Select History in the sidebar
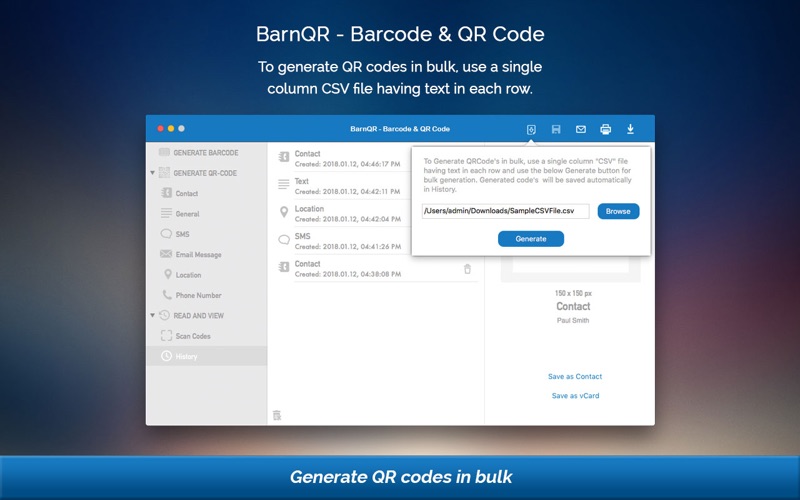This screenshot has height=500, width=800. click(206, 356)
